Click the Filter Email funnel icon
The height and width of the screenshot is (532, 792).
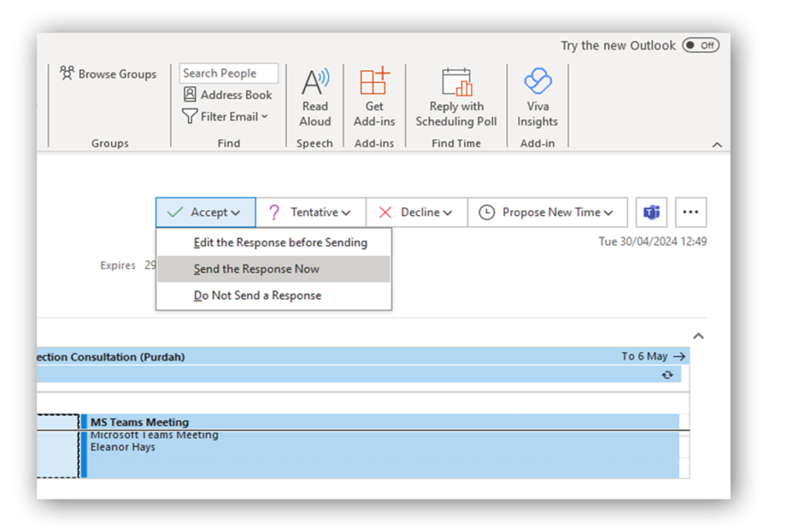coord(189,117)
